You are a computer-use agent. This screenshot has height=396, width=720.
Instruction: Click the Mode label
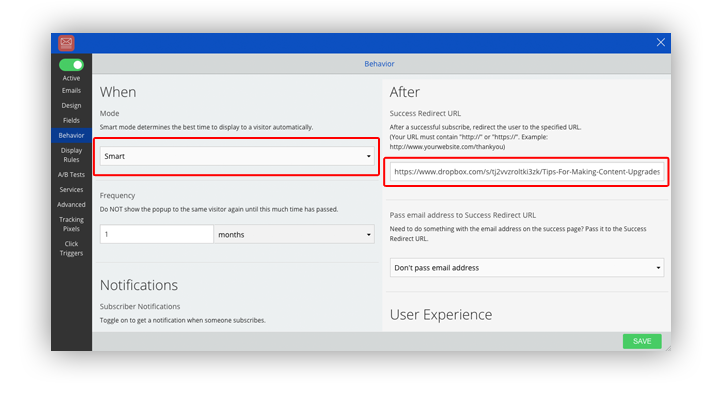109,113
